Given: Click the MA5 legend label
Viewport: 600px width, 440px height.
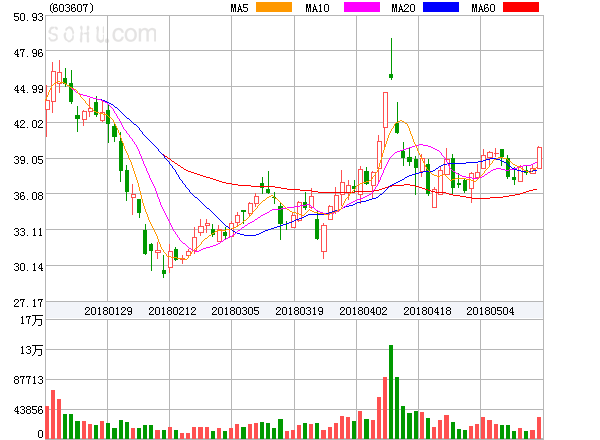Looking at the screenshot, I should tap(239, 8).
